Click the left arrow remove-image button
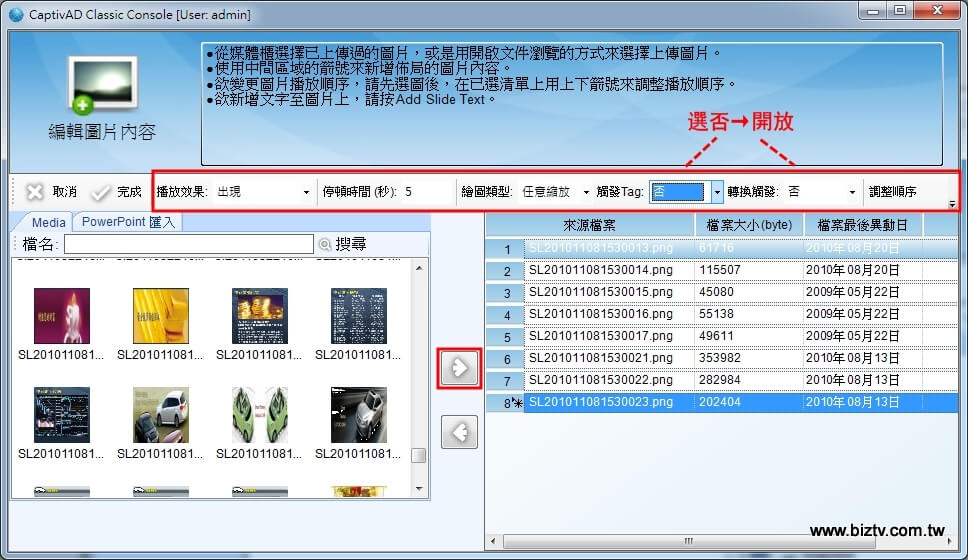This screenshot has height=560, width=968. [459, 431]
